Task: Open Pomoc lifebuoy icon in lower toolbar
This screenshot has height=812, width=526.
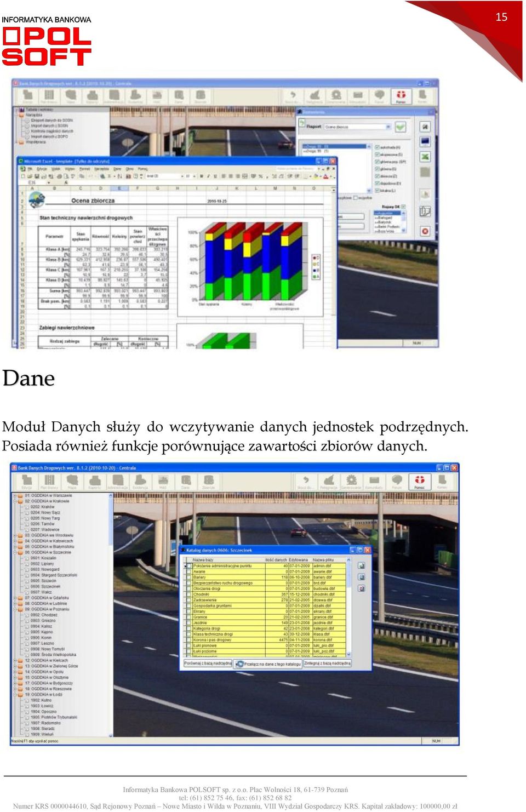Action: 419,482
